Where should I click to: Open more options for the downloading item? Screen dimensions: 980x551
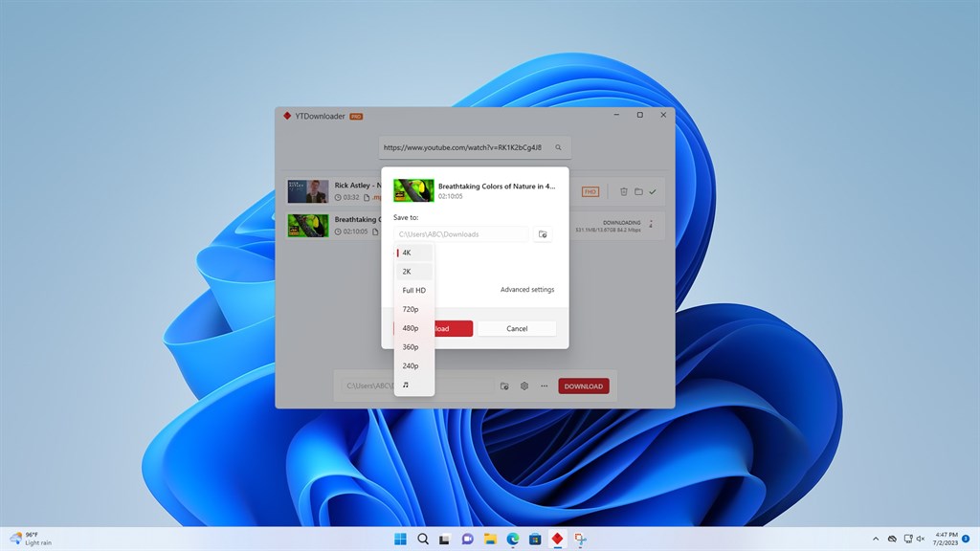click(651, 224)
